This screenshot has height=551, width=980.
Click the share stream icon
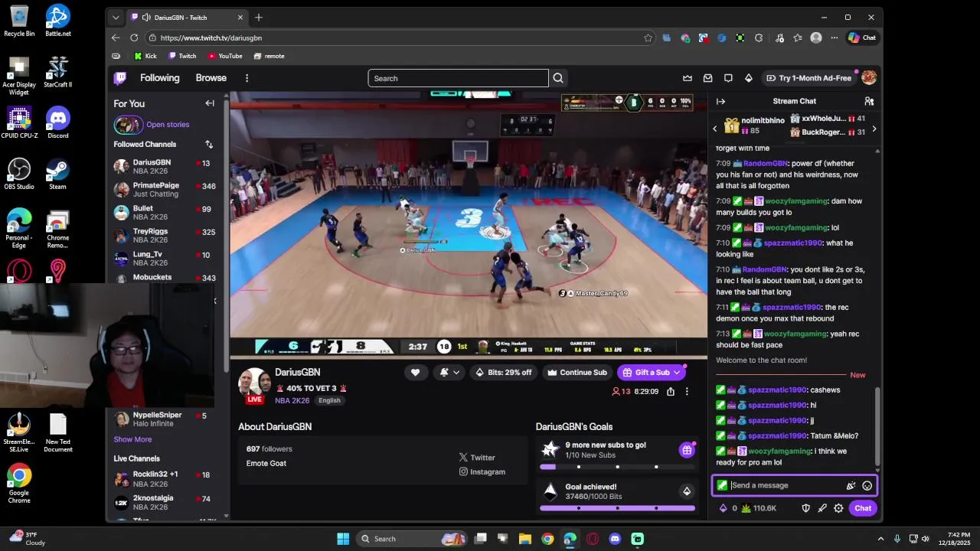tap(671, 391)
